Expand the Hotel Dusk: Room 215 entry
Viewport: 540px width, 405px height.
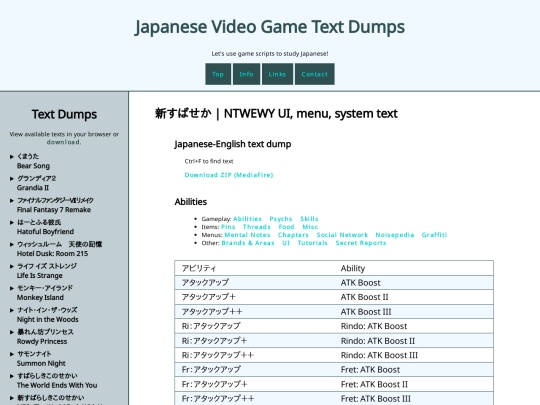[12, 245]
